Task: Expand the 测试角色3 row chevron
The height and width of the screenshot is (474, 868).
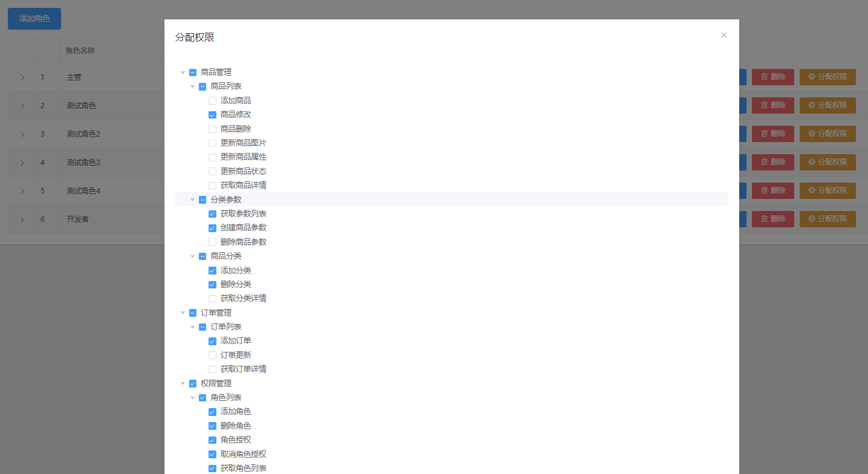Action: coord(22,163)
